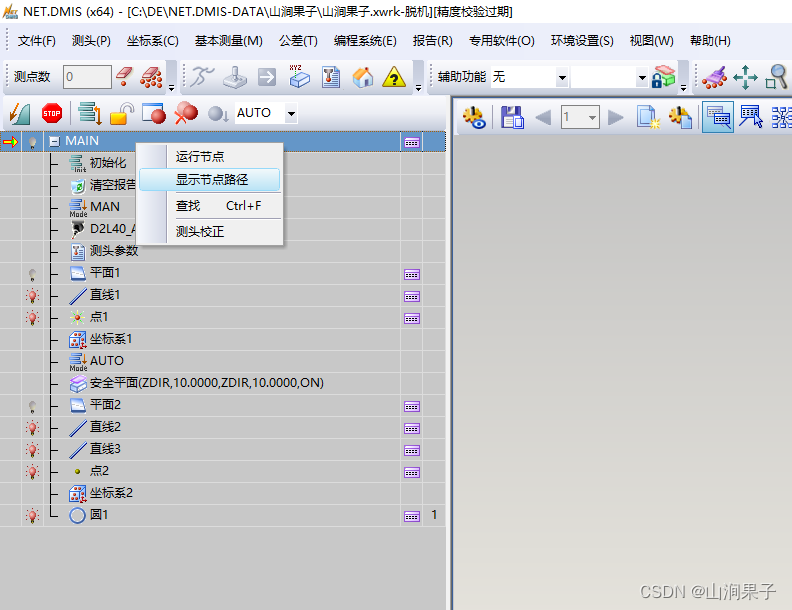Screen dimensions: 792x610
Task: Click keyboard icon on MAIN row
Action: tap(412, 143)
